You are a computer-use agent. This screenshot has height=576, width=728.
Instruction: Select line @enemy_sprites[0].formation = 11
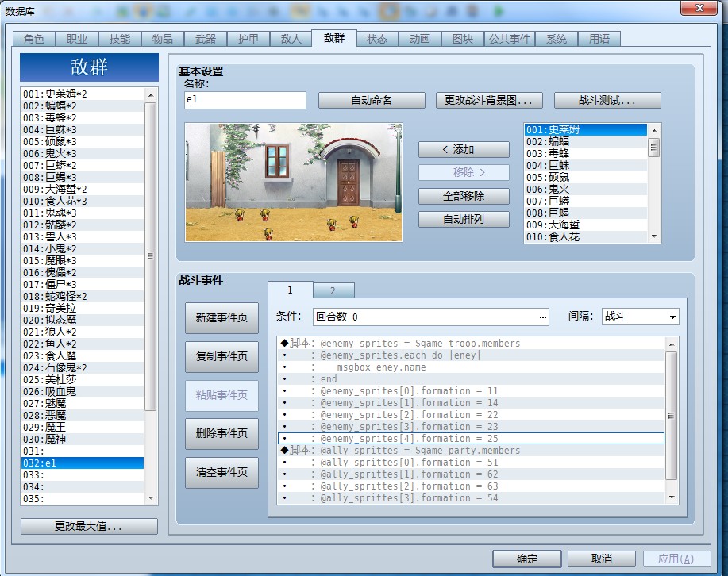pos(472,391)
